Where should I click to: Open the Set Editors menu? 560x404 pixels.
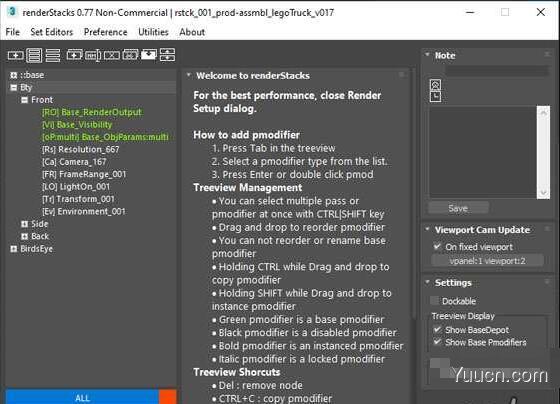(52, 32)
